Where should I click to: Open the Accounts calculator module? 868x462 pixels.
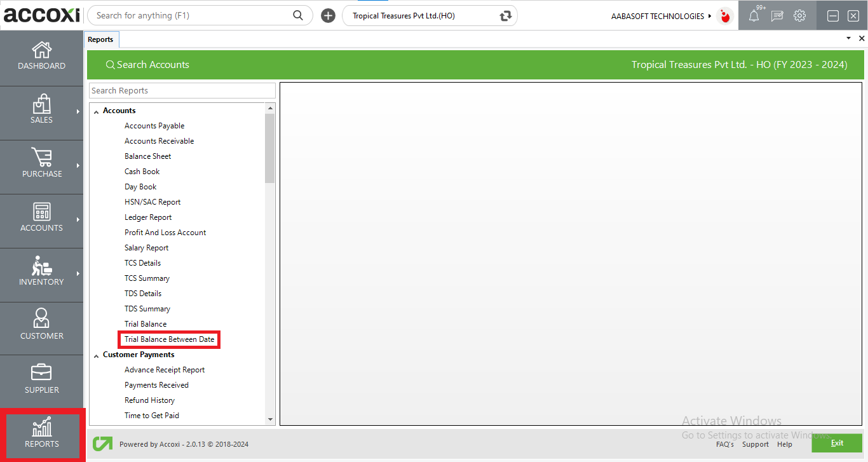click(41, 212)
